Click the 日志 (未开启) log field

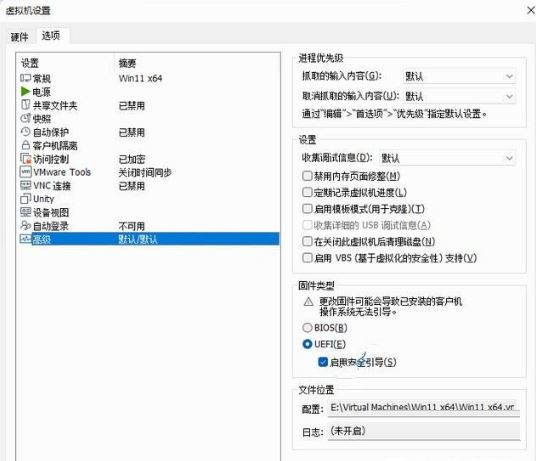point(424,431)
